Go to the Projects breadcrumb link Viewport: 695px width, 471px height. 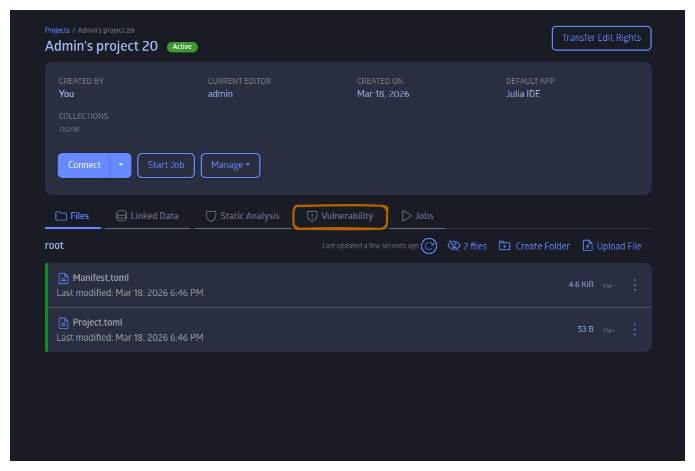point(57,30)
